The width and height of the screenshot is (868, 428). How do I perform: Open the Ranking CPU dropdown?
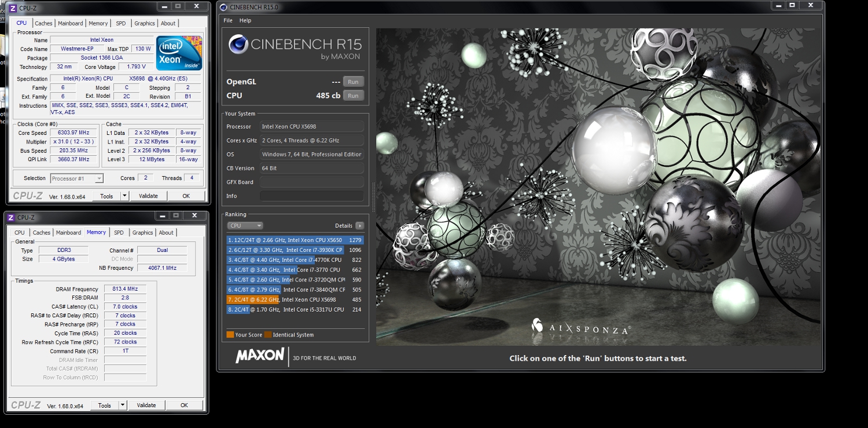[x=245, y=226]
